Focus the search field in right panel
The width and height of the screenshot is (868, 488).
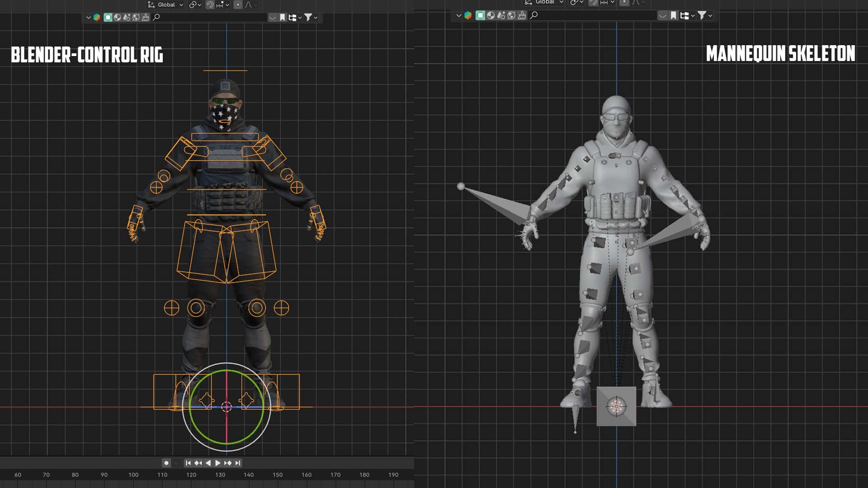coord(592,15)
